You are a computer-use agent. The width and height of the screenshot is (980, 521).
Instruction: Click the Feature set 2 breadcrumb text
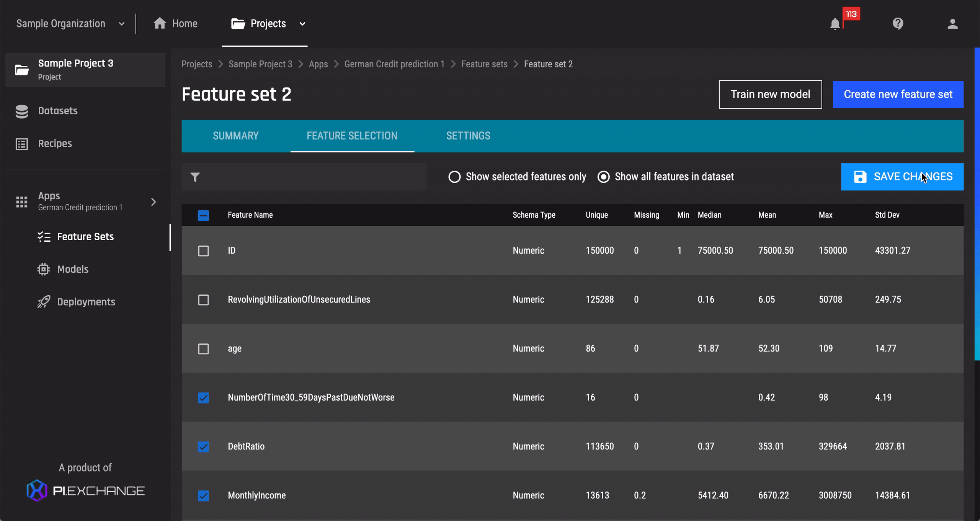(x=549, y=64)
